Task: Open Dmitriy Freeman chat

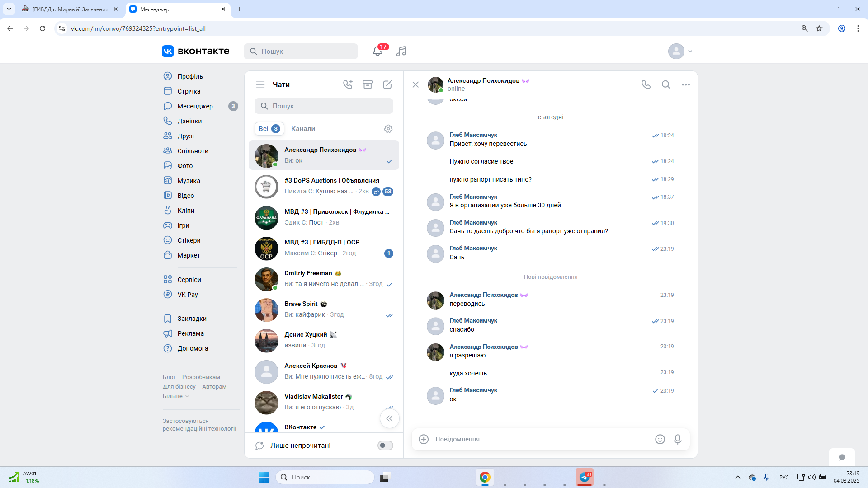Action: [324, 279]
